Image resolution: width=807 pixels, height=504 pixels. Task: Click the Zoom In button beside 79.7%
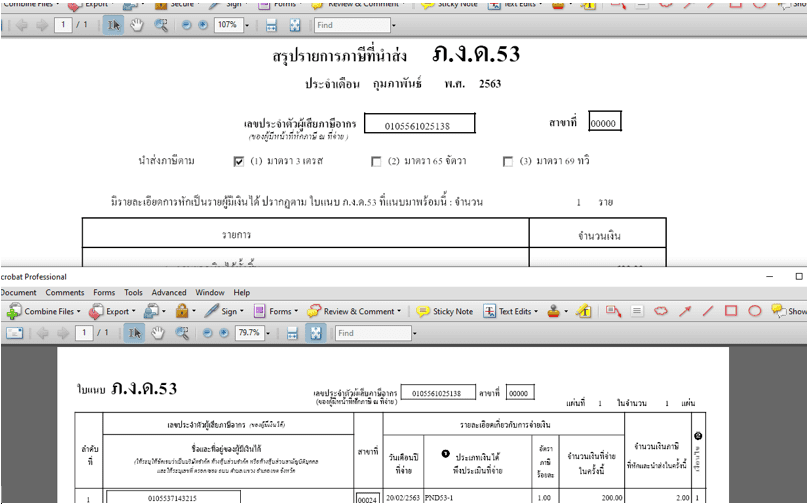click(x=224, y=333)
